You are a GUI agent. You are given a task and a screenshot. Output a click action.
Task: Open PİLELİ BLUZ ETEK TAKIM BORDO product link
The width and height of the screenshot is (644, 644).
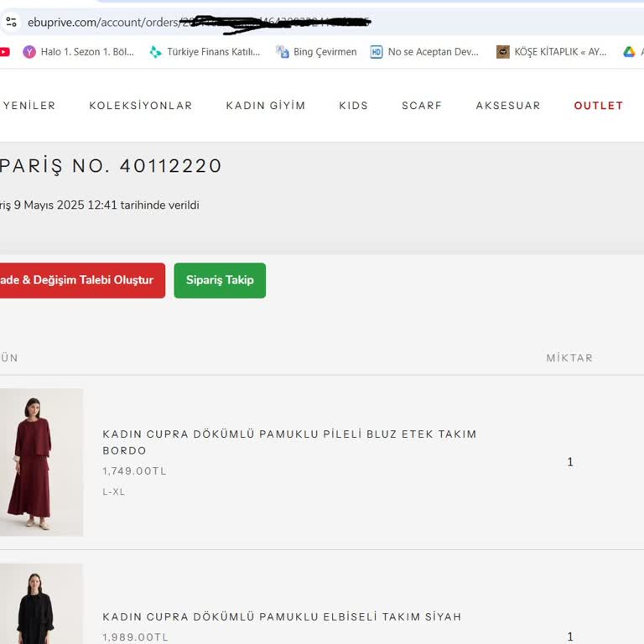point(289,443)
